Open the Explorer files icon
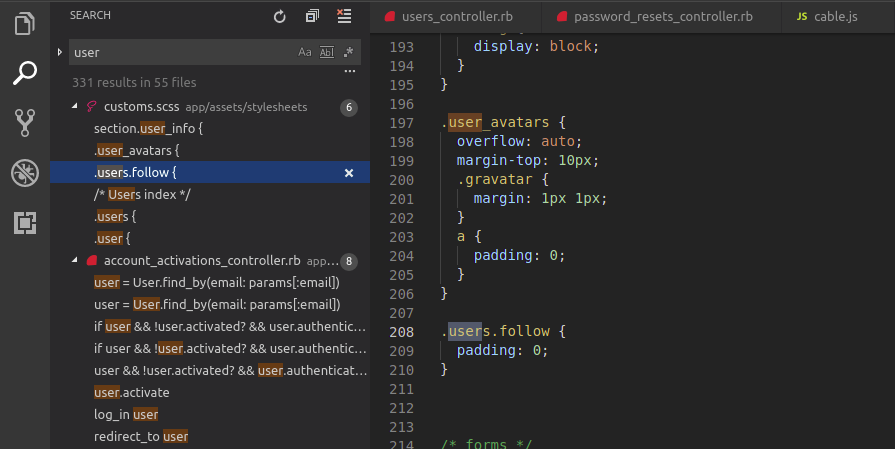 (x=25, y=22)
